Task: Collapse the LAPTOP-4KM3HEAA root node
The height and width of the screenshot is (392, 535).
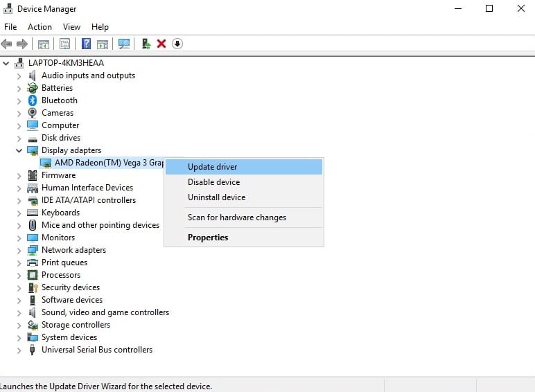Action: (6, 63)
